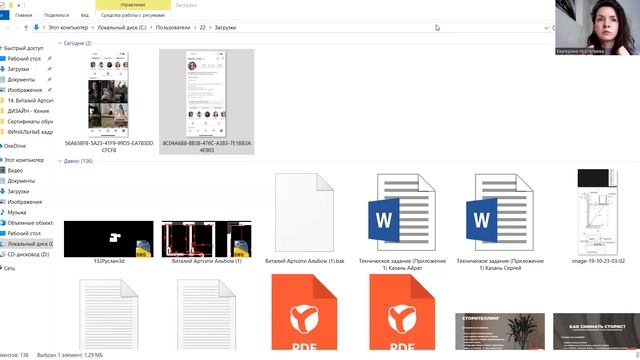Viewport: 640px width, 360px height.
Task: Open Документы under quick access
Action: (x=21, y=80)
